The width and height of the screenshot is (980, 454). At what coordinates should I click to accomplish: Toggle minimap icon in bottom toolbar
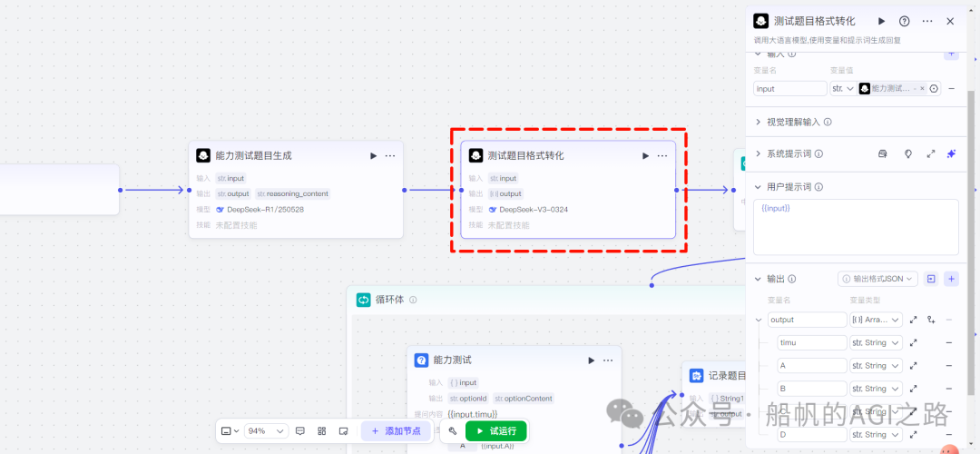tap(343, 431)
